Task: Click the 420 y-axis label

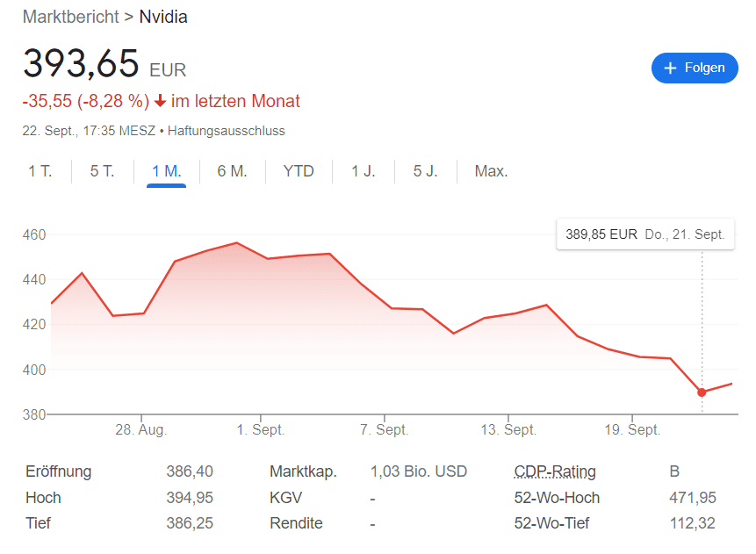Action: point(34,325)
